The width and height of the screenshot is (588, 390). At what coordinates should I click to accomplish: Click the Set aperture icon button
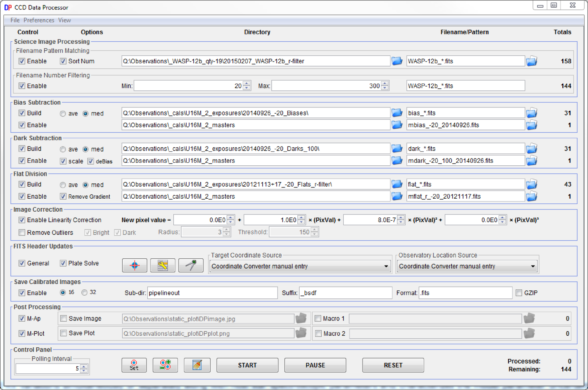coord(134,365)
